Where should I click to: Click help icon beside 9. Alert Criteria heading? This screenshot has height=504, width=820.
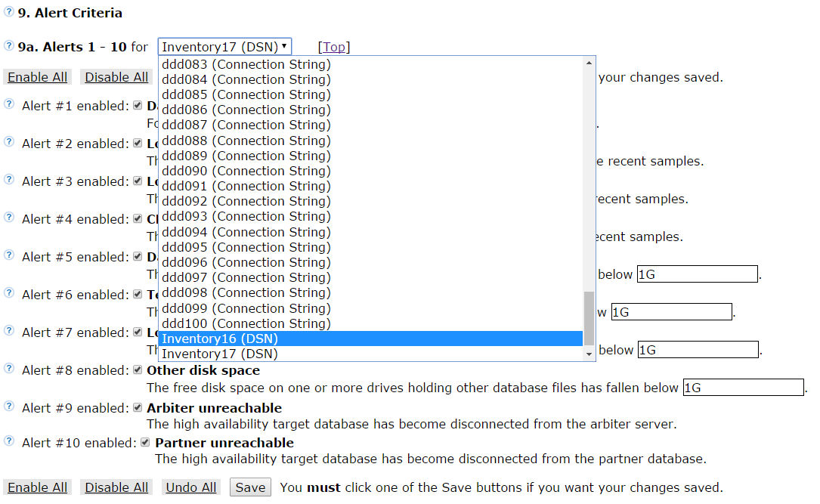point(9,12)
